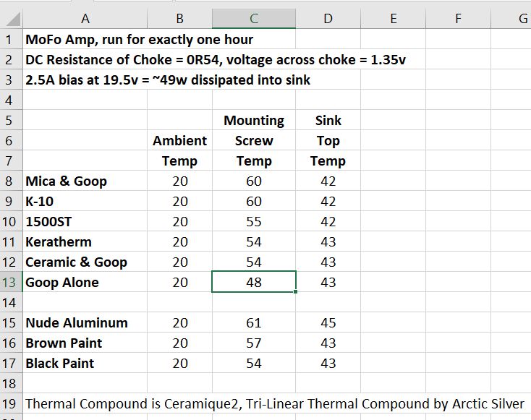
Task: Select the 'Keratherm' cell
Action: pos(85,242)
